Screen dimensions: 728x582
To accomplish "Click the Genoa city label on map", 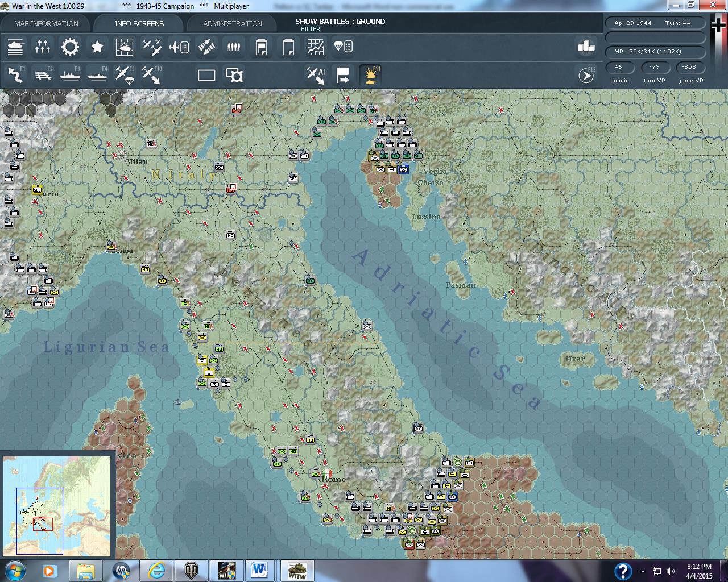I will click(122, 250).
